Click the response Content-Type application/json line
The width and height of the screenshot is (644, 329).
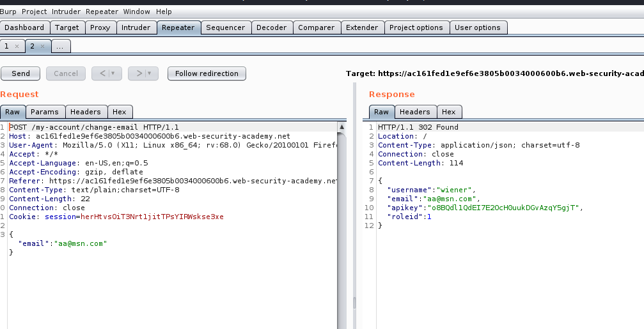click(479, 145)
